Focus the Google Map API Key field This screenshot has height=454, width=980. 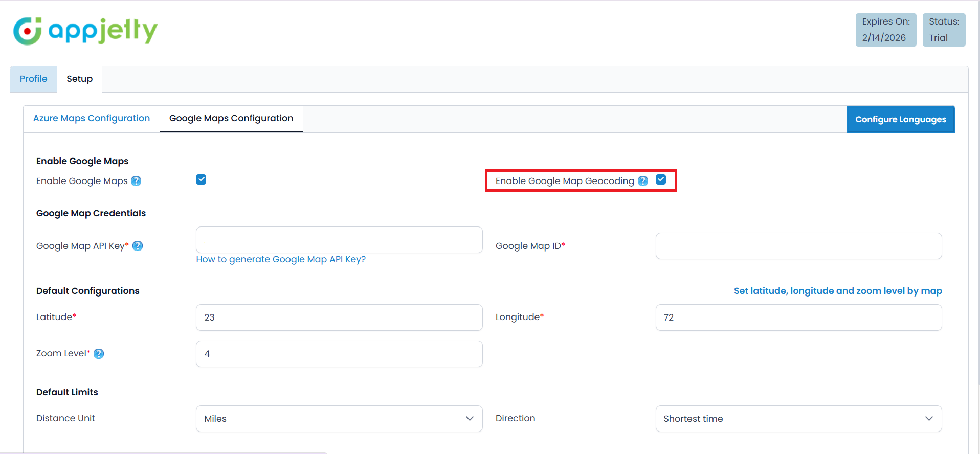tap(339, 240)
